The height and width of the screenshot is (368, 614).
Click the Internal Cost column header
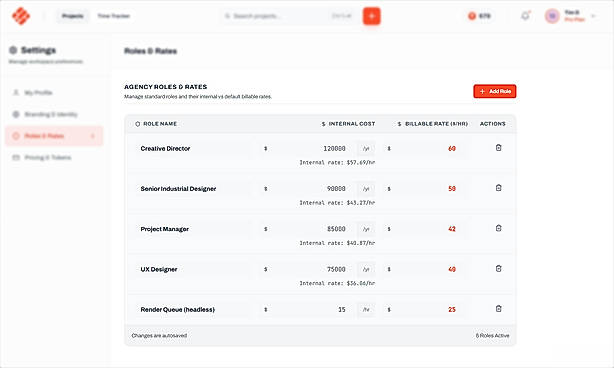[x=348, y=124]
